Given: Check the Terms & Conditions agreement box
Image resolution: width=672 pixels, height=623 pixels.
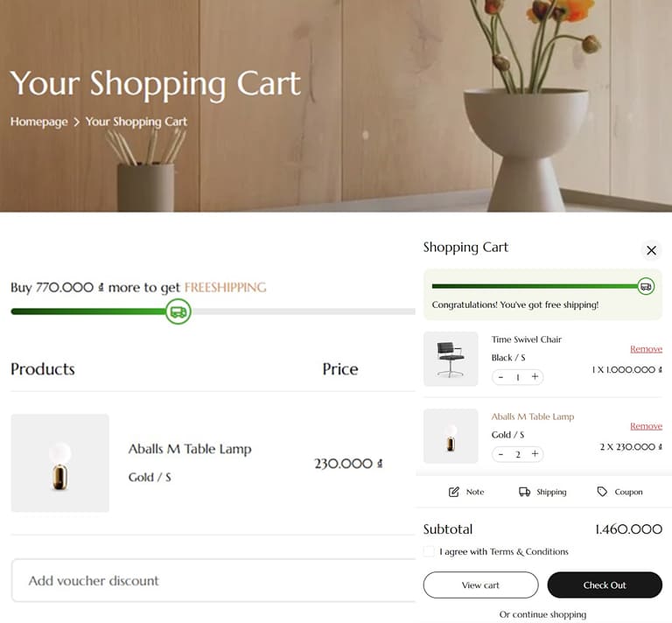Looking at the screenshot, I should tap(429, 551).
